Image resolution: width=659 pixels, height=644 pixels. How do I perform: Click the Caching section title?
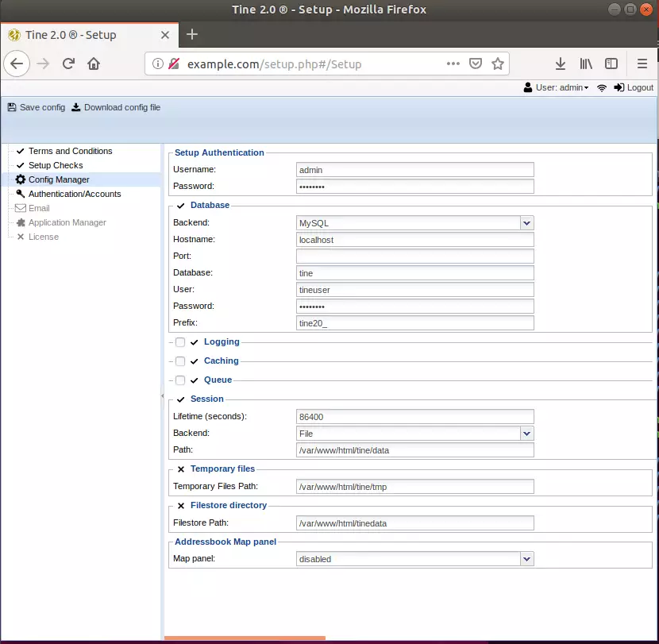pos(221,361)
